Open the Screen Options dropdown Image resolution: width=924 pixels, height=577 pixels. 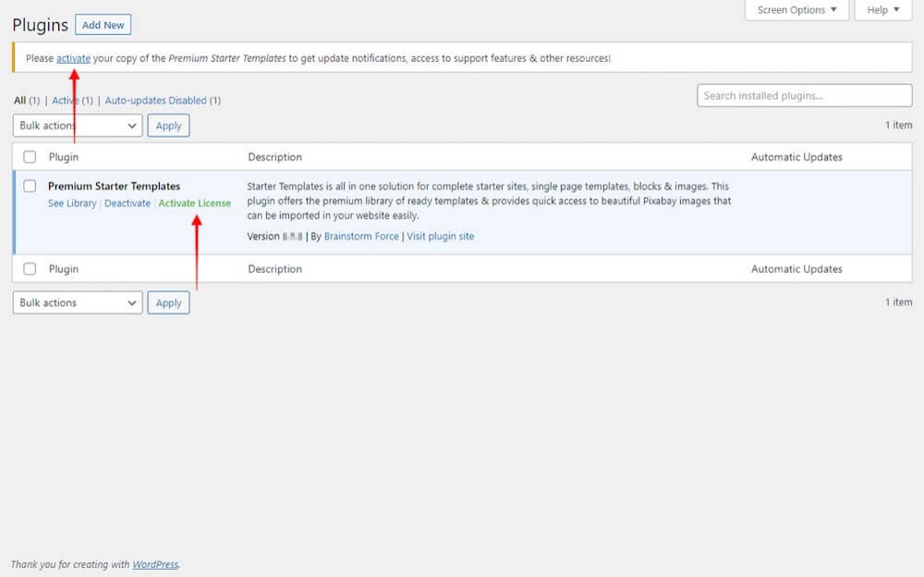(796, 10)
